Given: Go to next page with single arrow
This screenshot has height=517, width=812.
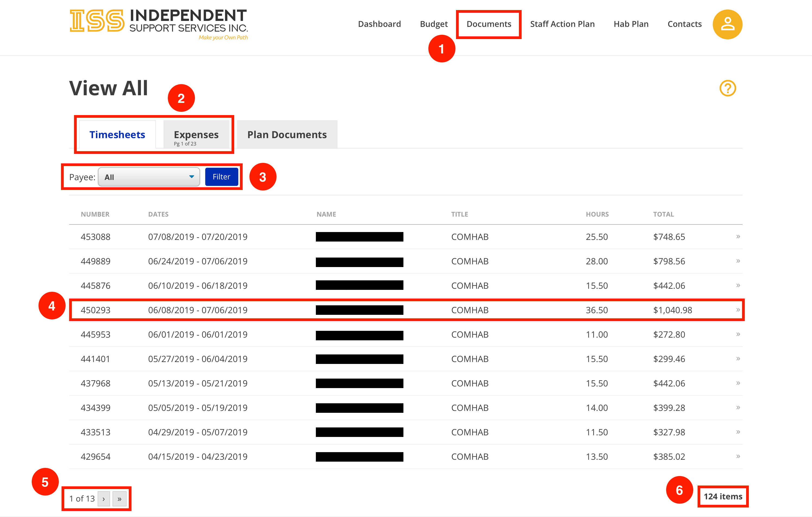Looking at the screenshot, I should coord(104,499).
